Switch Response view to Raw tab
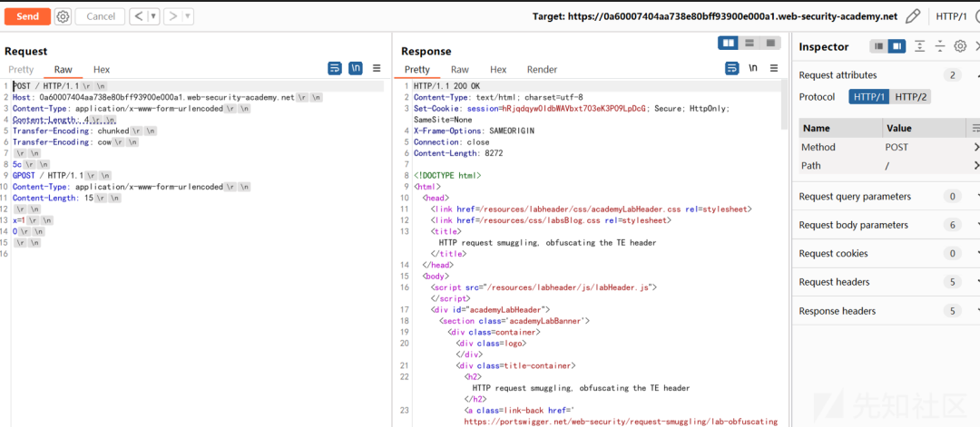This screenshot has width=980, height=427. (x=460, y=69)
